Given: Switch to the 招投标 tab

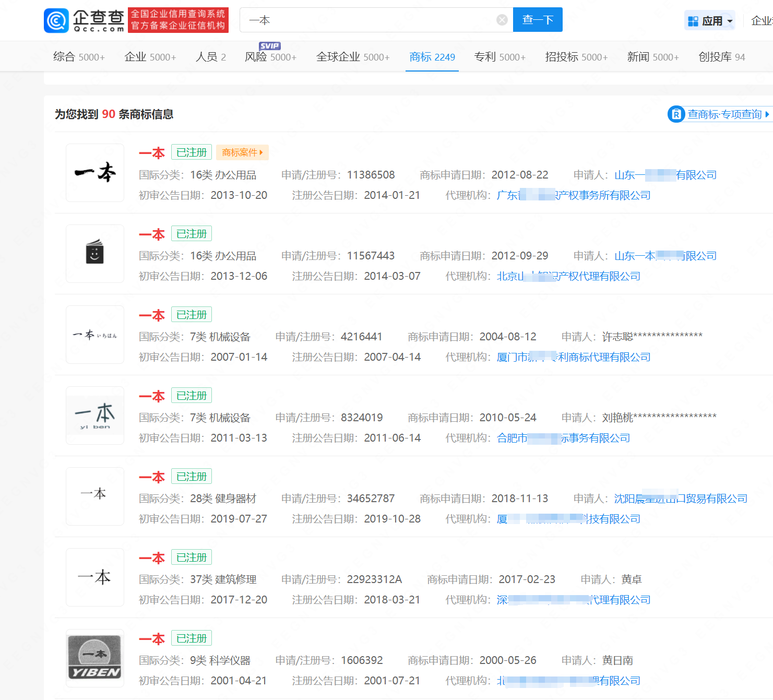Looking at the screenshot, I should [x=576, y=57].
